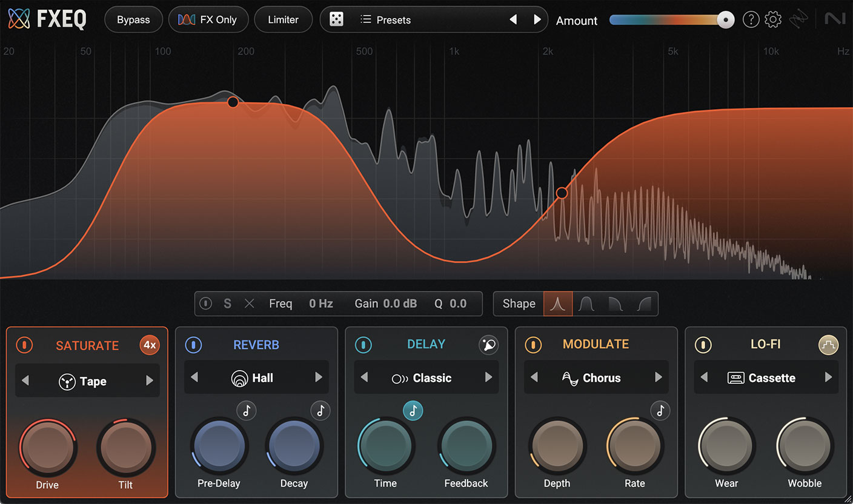Select the DELAY module title
This screenshot has width=853, height=504.
tap(426, 344)
